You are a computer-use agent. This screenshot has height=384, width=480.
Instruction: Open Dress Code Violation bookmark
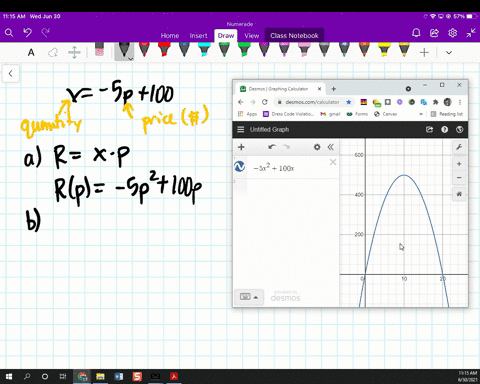(288, 114)
